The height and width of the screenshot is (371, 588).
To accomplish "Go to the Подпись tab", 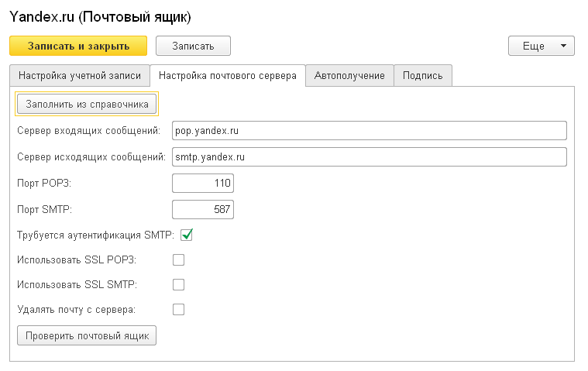I will 423,76.
